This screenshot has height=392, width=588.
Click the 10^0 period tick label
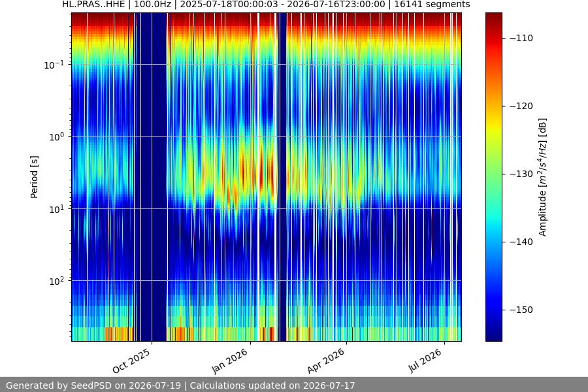[x=56, y=137]
